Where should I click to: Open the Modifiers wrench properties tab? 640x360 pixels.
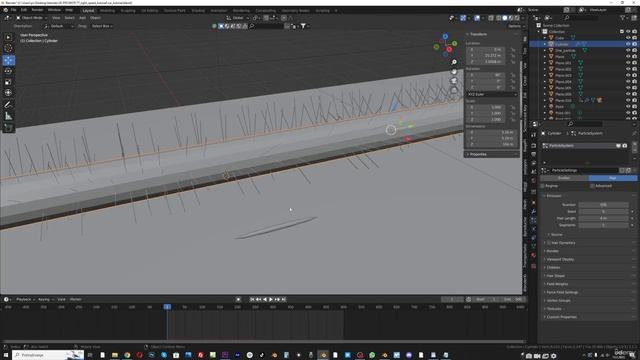[x=533, y=211]
